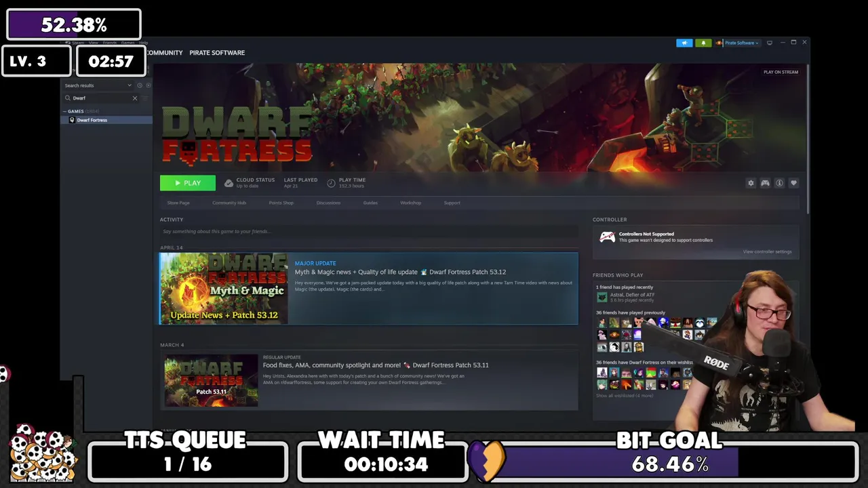Image resolution: width=868 pixels, height=488 pixels.
Task: Click '36 friends have played previously' text
Action: click(631, 312)
